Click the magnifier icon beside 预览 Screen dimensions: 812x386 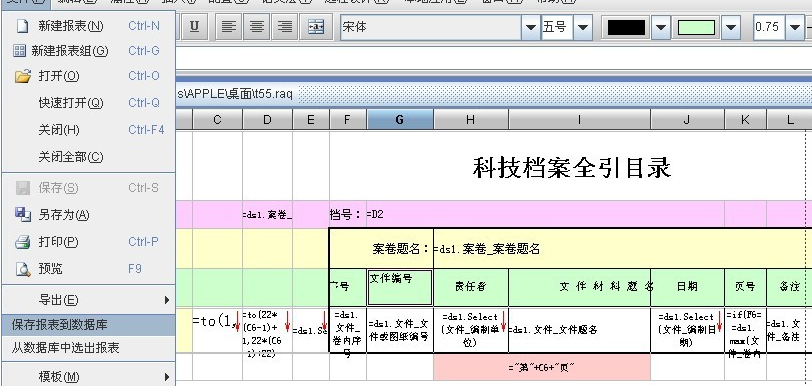click(x=23, y=269)
